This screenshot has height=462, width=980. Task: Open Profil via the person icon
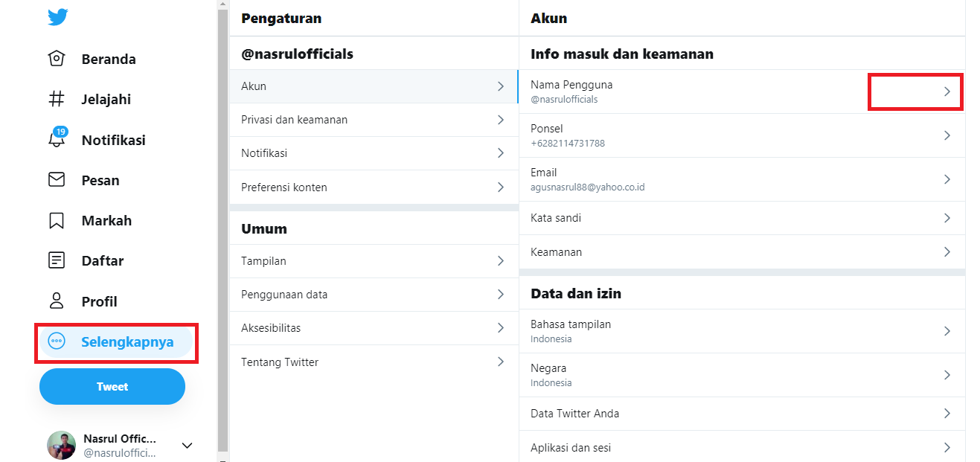(56, 301)
